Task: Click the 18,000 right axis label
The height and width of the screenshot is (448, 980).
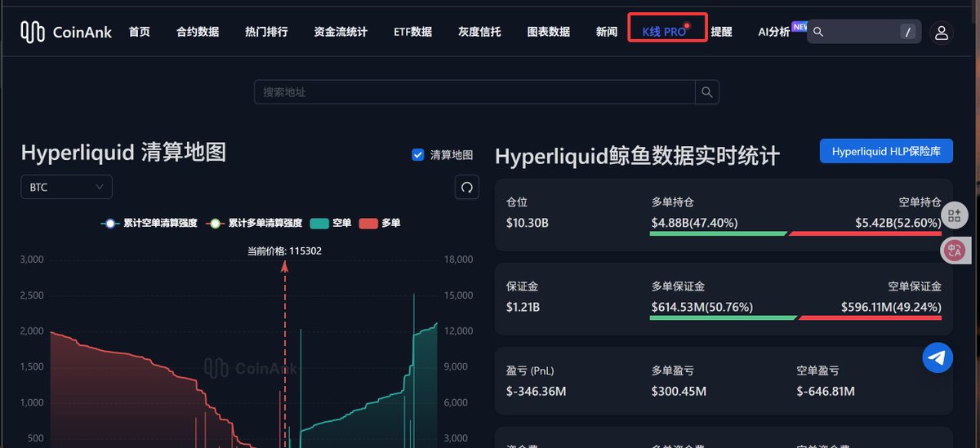Action: [458, 259]
